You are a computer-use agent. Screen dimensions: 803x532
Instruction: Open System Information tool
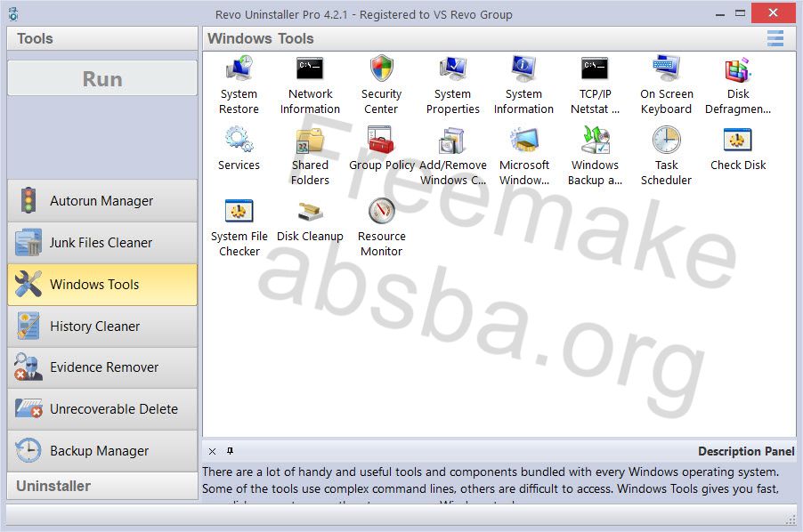point(523,85)
